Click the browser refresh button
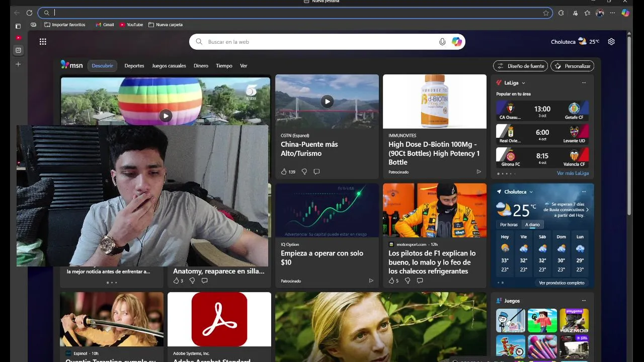 point(29,13)
